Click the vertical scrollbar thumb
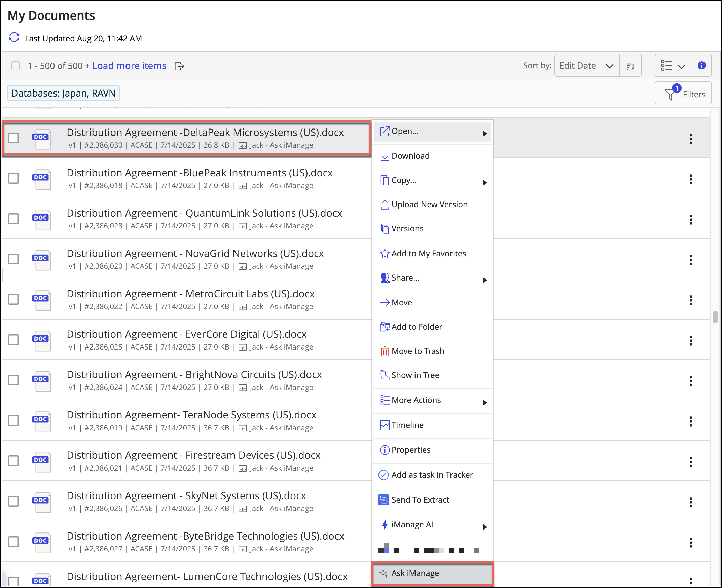 pos(715,317)
